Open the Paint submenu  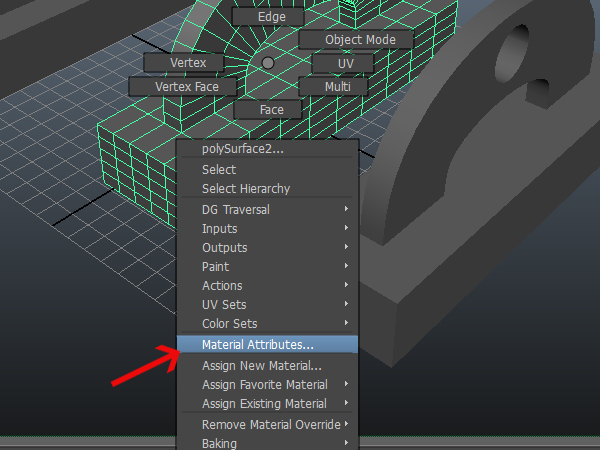pyautogui.click(x=267, y=267)
